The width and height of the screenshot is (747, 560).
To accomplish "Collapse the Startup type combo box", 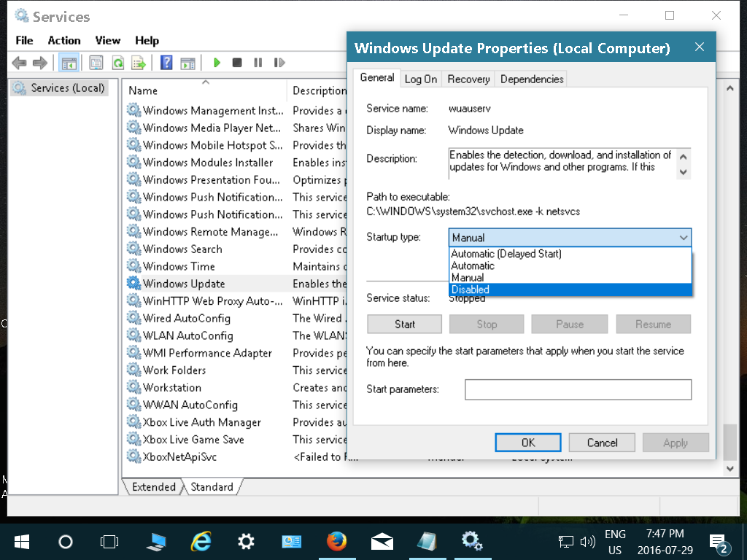I will (683, 237).
